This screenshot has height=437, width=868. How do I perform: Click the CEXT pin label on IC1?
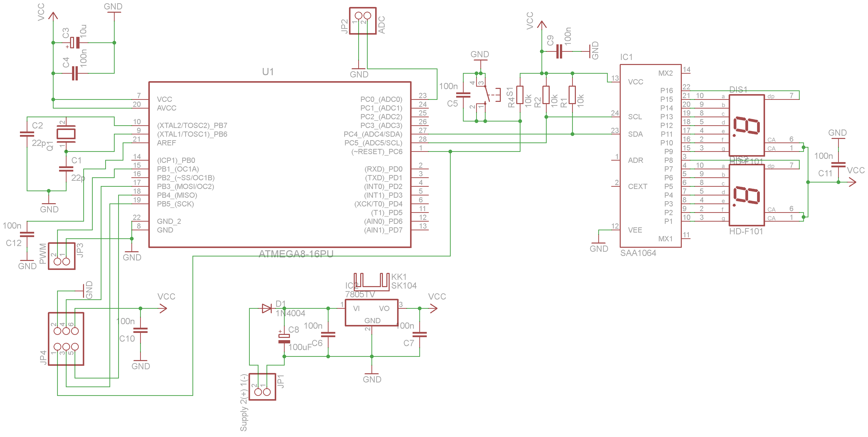[x=637, y=187]
